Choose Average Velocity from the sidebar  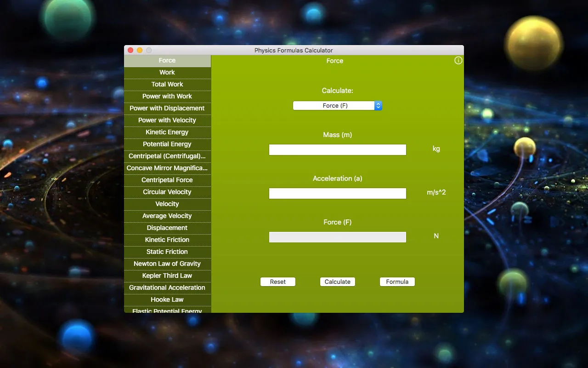167,216
